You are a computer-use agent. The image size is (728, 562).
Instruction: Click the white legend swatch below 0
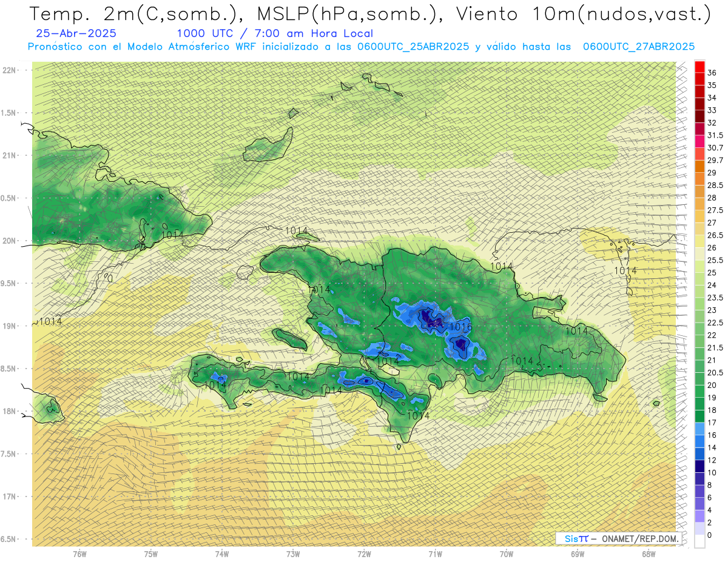[699, 541]
